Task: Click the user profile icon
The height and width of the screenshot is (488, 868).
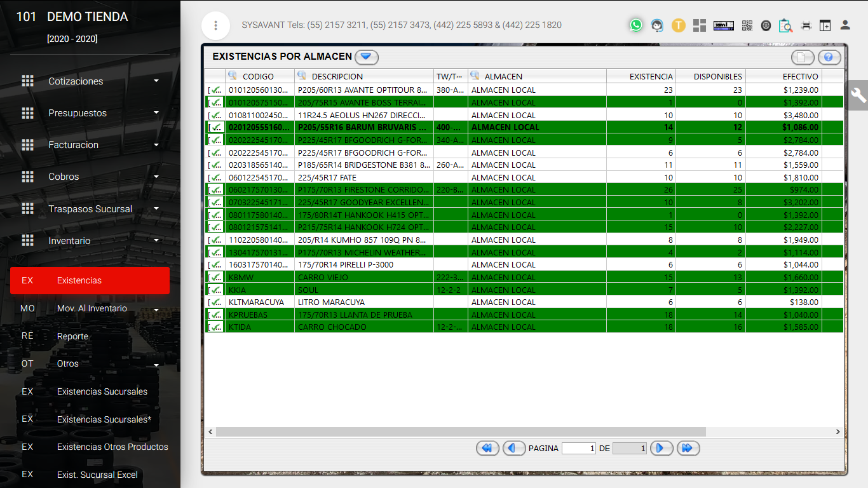Action: 845,25
